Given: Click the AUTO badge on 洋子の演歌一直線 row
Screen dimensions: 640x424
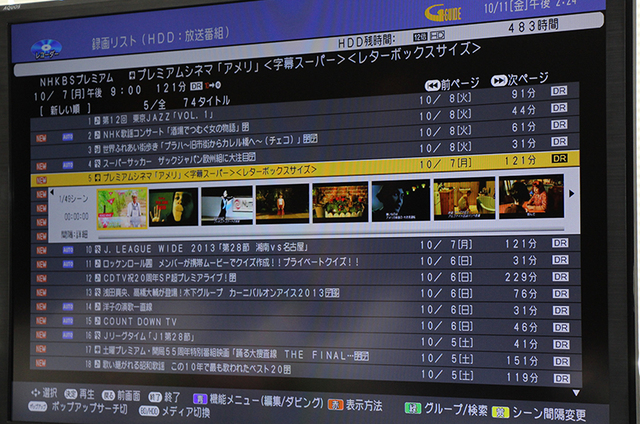Looking at the screenshot, I should click(x=68, y=306).
